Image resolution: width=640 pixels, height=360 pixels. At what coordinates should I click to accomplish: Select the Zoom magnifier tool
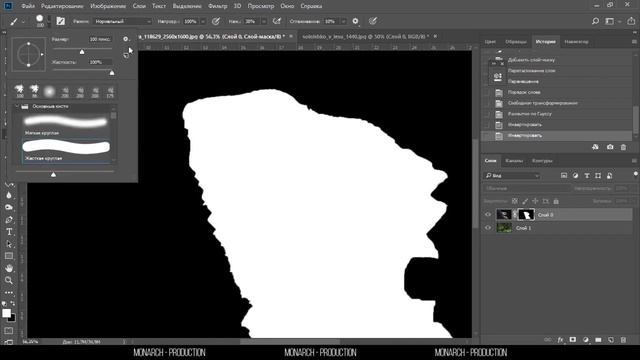(x=9, y=280)
